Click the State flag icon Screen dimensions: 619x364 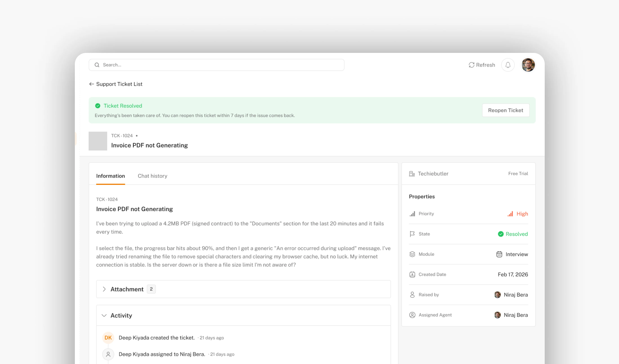pos(412,234)
